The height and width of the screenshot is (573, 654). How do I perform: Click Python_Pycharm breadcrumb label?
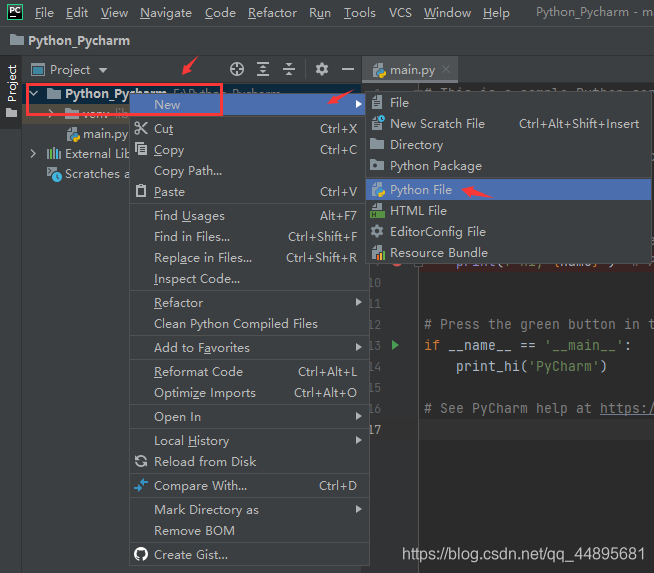coord(79,40)
